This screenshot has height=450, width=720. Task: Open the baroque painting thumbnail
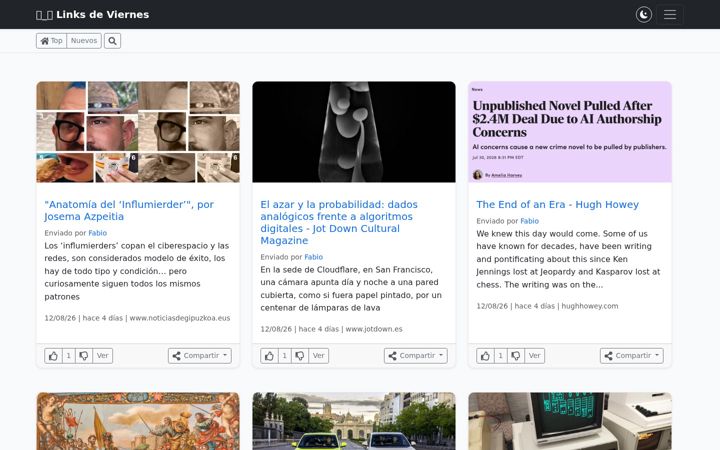pos(138,421)
